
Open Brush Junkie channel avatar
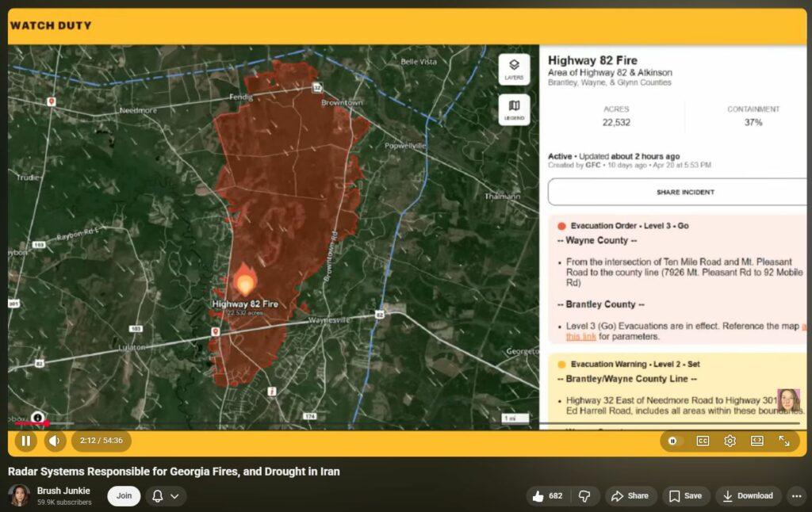(x=19, y=495)
